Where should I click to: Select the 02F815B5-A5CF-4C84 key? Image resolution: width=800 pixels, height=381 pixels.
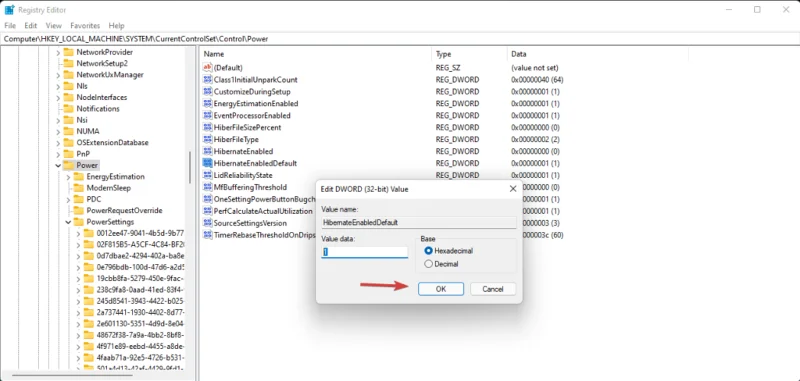140,244
